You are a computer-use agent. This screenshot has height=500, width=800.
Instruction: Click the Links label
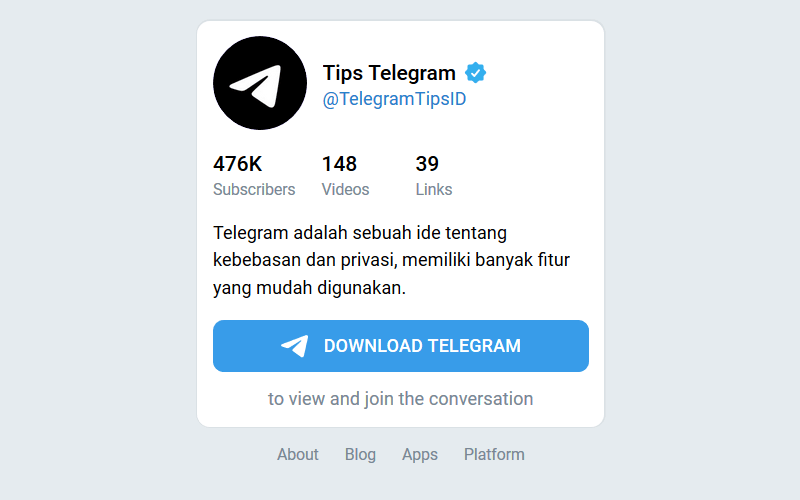pyautogui.click(x=434, y=189)
